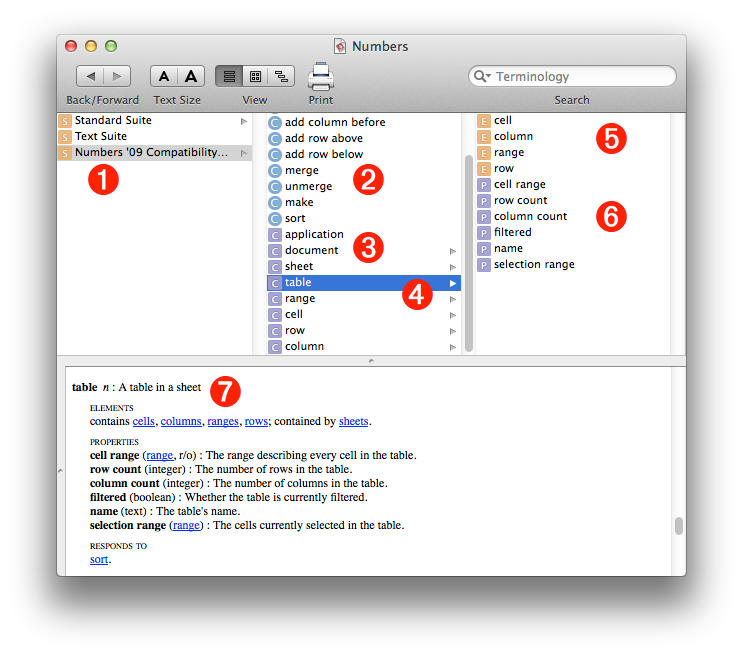Open the 'sheets' link in description

(x=353, y=421)
